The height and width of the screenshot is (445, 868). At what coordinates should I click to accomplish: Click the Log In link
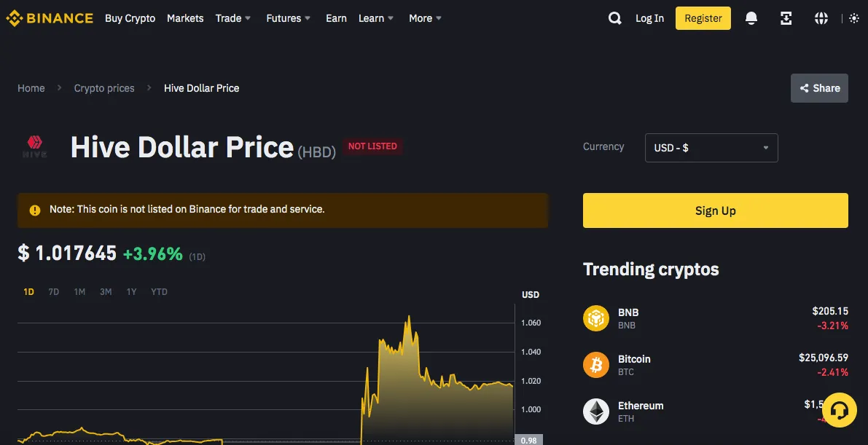649,18
